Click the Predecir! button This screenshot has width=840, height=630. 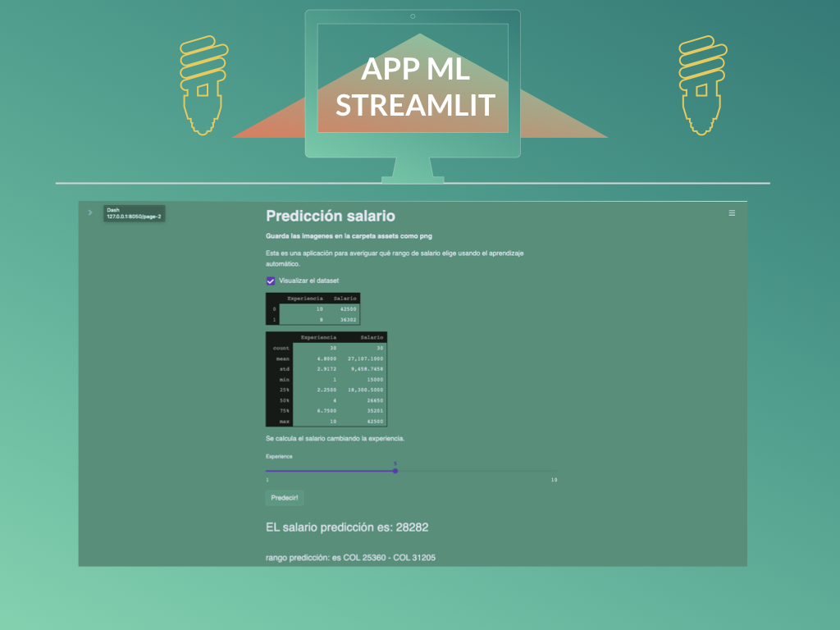click(x=285, y=497)
